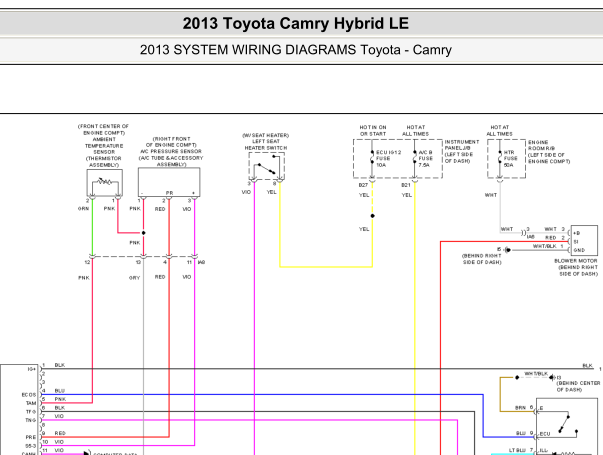Click the thermistor resistor symbol in the sensor box

(x=104, y=181)
